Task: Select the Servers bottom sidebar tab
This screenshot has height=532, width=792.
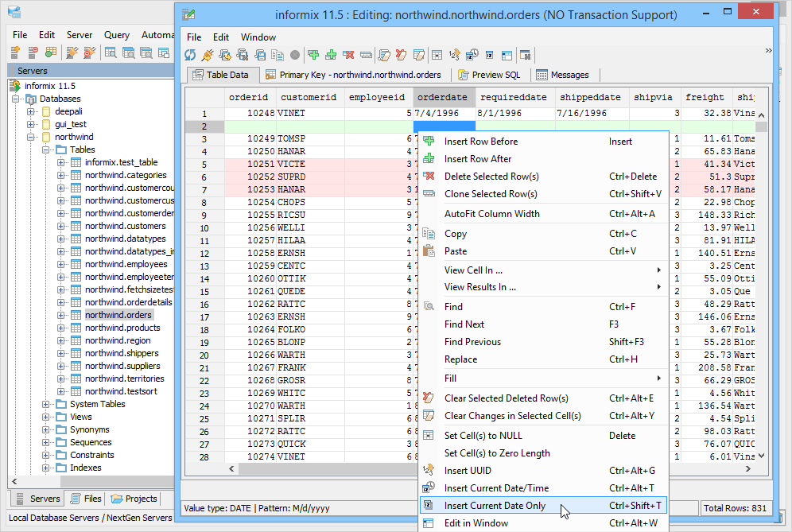Action: coord(38,499)
